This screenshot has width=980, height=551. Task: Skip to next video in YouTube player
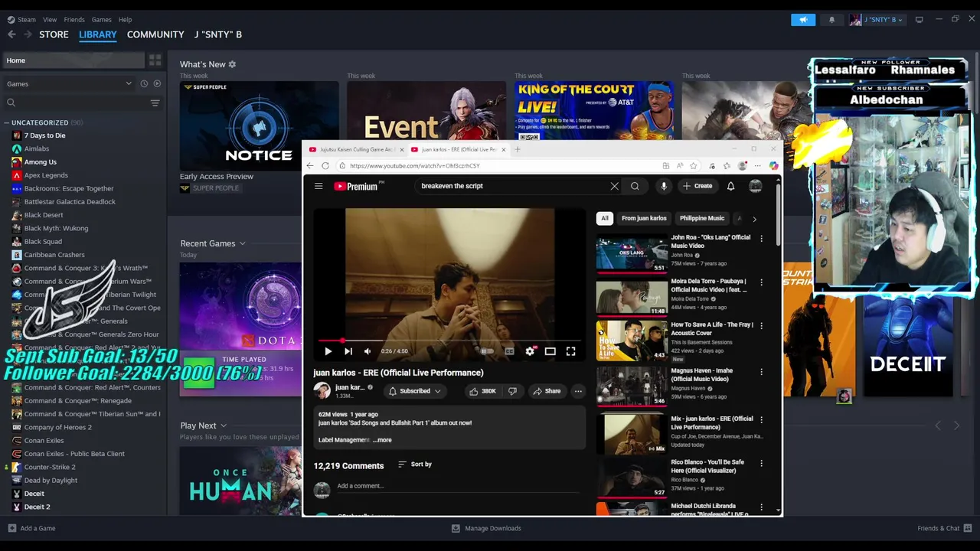tap(348, 351)
